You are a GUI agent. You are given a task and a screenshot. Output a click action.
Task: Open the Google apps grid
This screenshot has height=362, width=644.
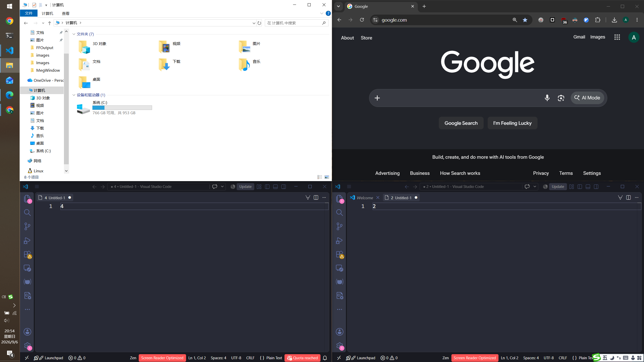pyautogui.click(x=617, y=37)
